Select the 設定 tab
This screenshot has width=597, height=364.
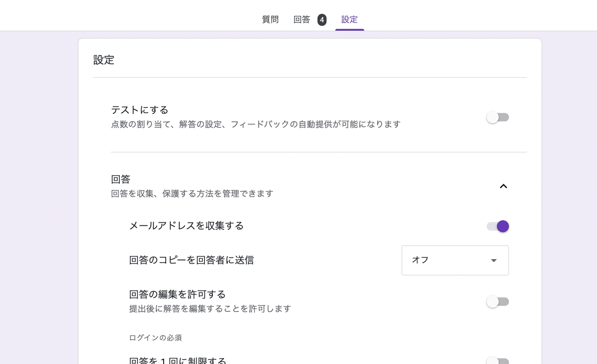click(349, 20)
